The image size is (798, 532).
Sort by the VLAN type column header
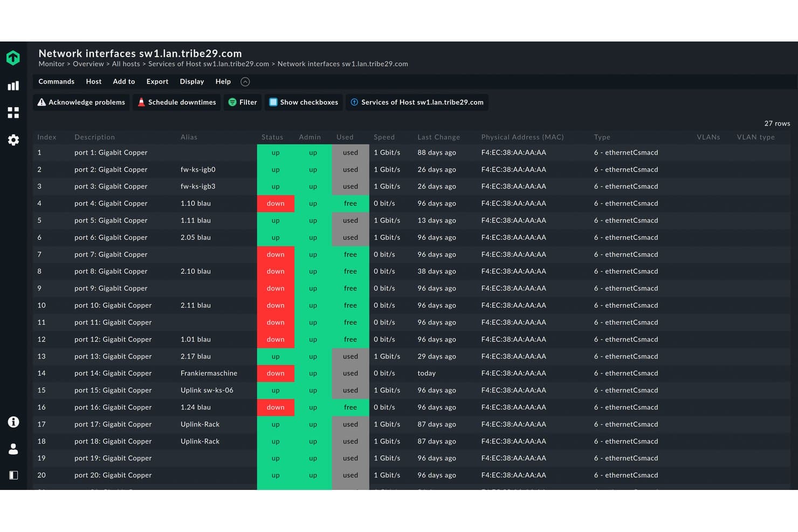coord(755,137)
